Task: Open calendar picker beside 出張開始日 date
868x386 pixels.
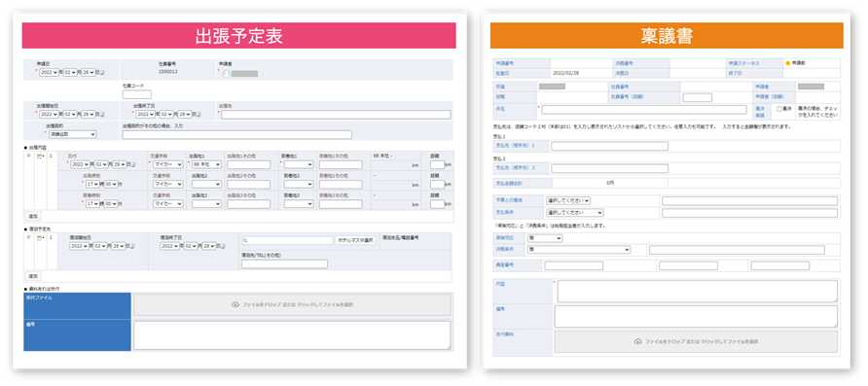Action: (x=102, y=114)
